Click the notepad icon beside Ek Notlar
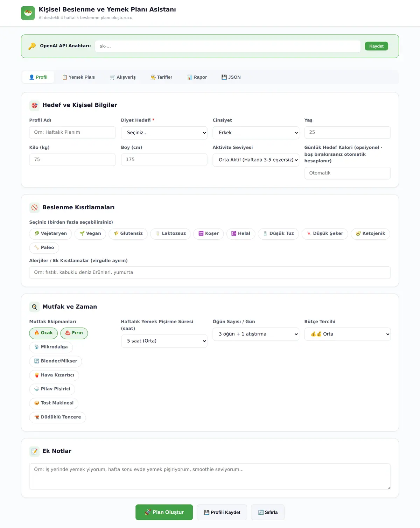Image resolution: width=420 pixels, height=528 pixels. (34, 451)
